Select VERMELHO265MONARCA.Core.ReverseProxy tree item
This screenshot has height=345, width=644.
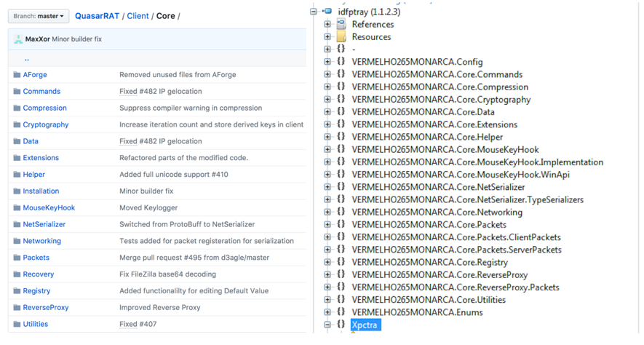click(x=440, y=275)
